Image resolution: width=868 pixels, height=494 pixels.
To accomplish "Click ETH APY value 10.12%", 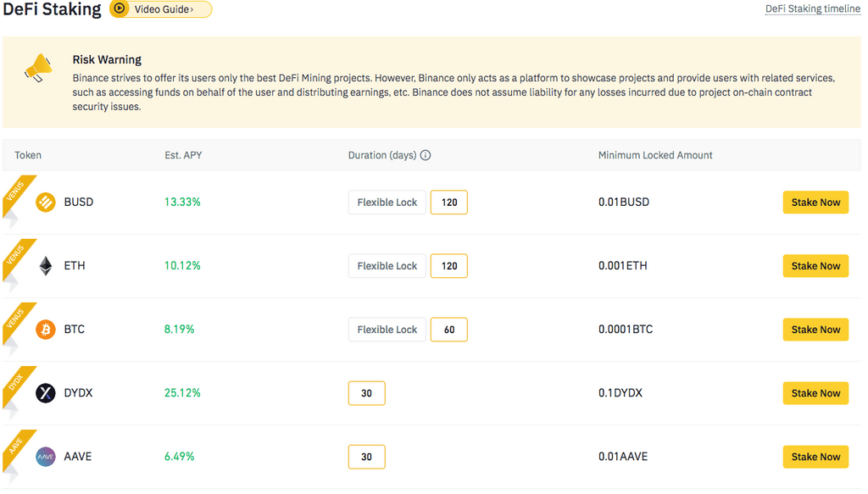I will [182, 266].
